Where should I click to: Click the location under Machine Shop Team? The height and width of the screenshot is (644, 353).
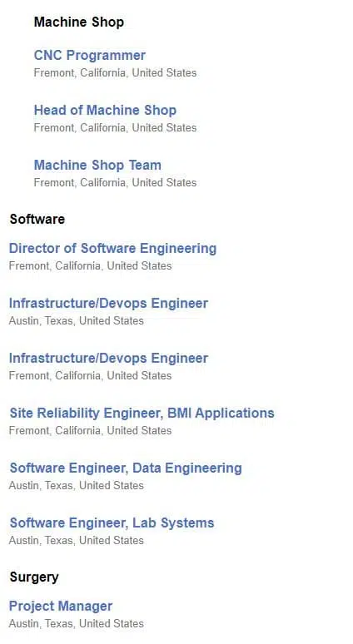click(x=115, y=182)
